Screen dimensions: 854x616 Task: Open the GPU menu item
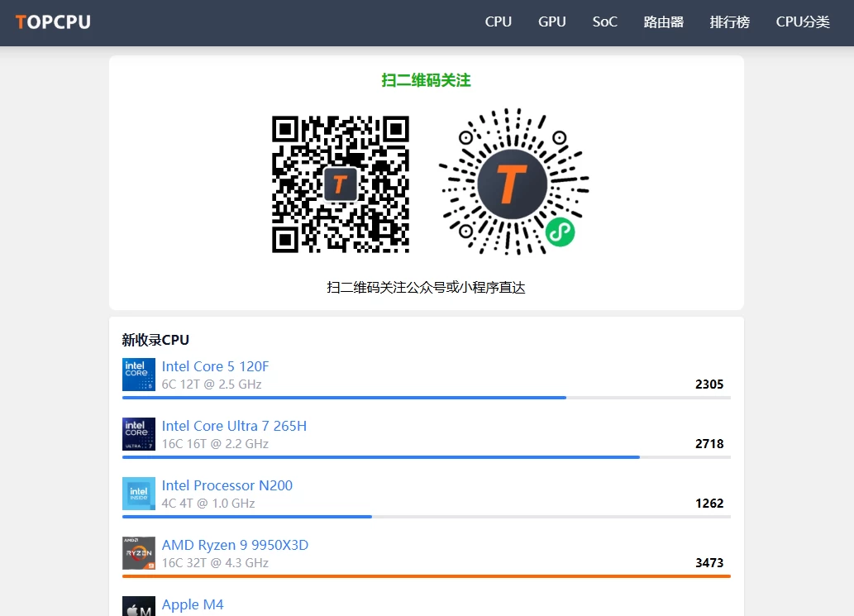click(x=552, y=22)
